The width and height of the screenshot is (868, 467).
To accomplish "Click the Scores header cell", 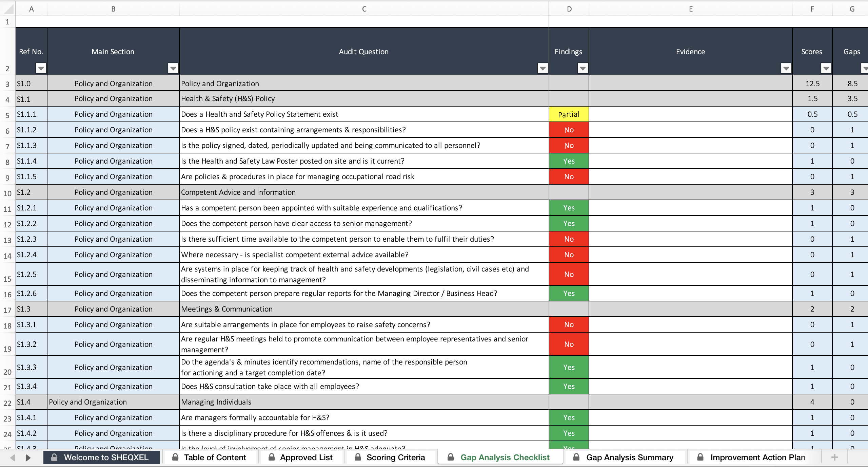I will pos(812,51).
